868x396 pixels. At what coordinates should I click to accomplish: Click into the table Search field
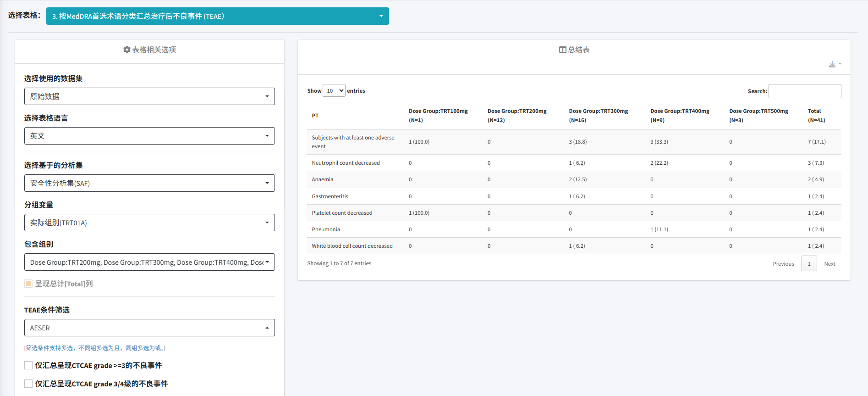tap(804, 91)
